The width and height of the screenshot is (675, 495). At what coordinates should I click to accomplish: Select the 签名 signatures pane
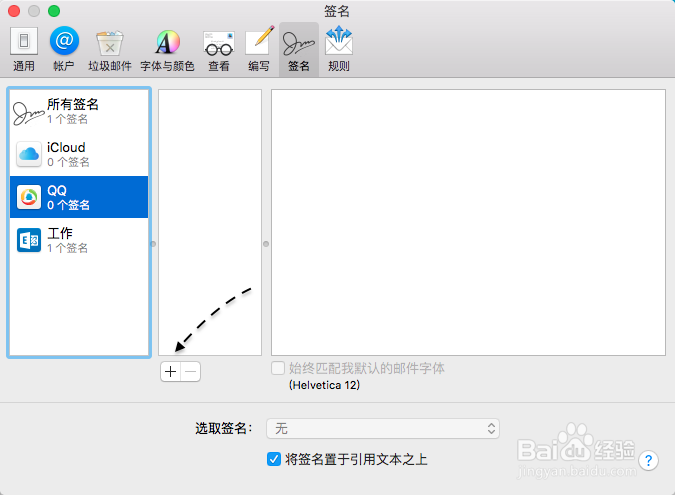[299, 50]
